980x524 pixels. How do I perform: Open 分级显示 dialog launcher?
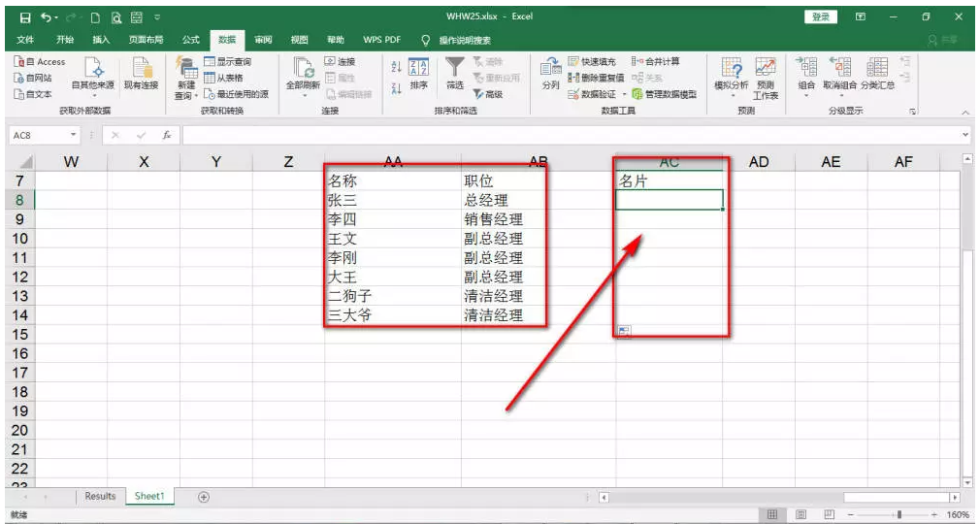coord(912,112)
